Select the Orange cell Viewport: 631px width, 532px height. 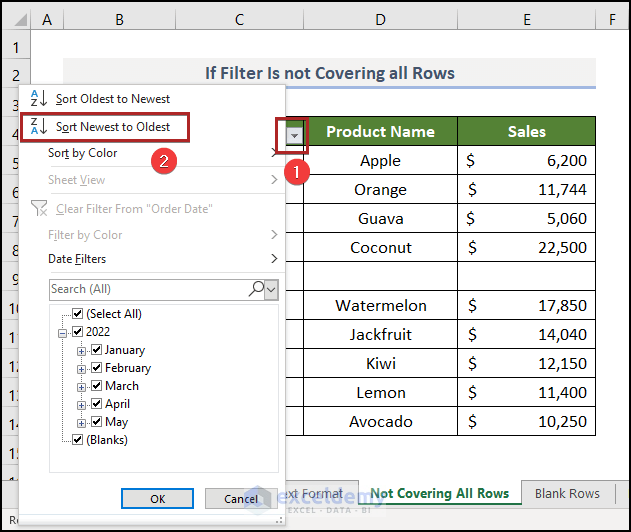coord(380,189)
